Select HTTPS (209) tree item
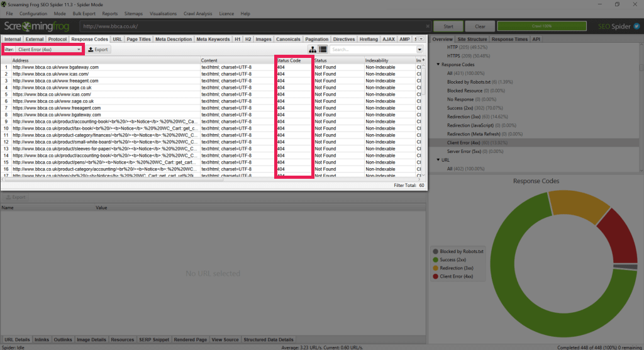644x350 pixels. pos(468,56)
